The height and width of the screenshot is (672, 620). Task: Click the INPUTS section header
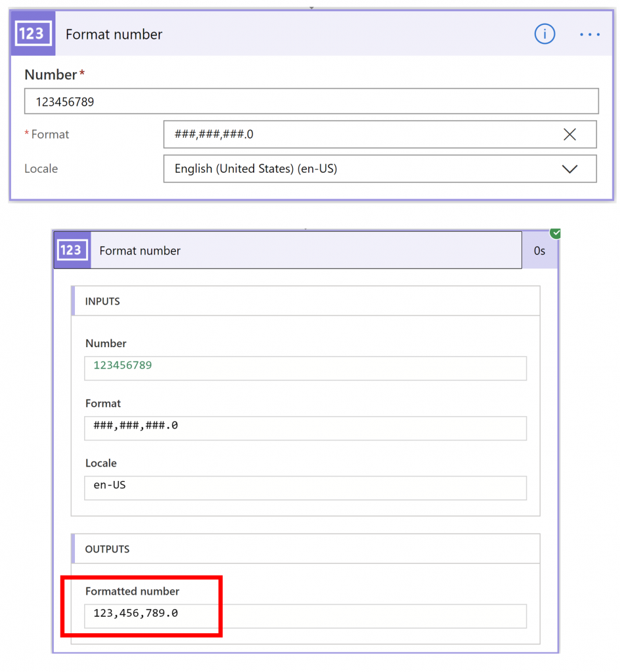305,301
